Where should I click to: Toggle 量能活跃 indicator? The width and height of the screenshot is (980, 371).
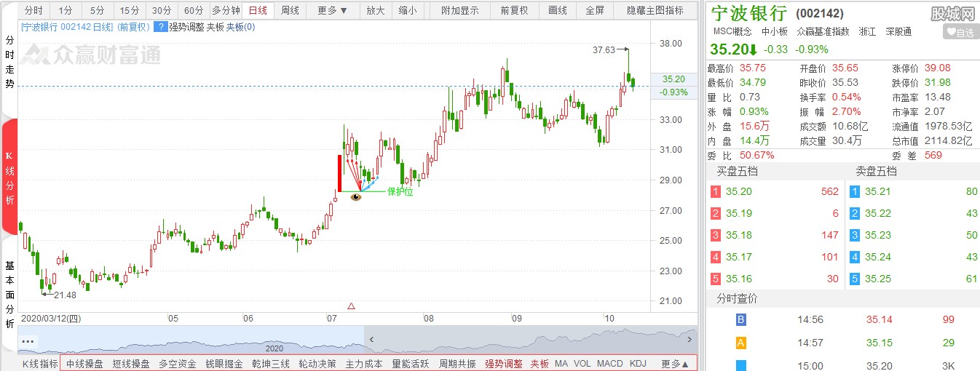pos(411,364)
